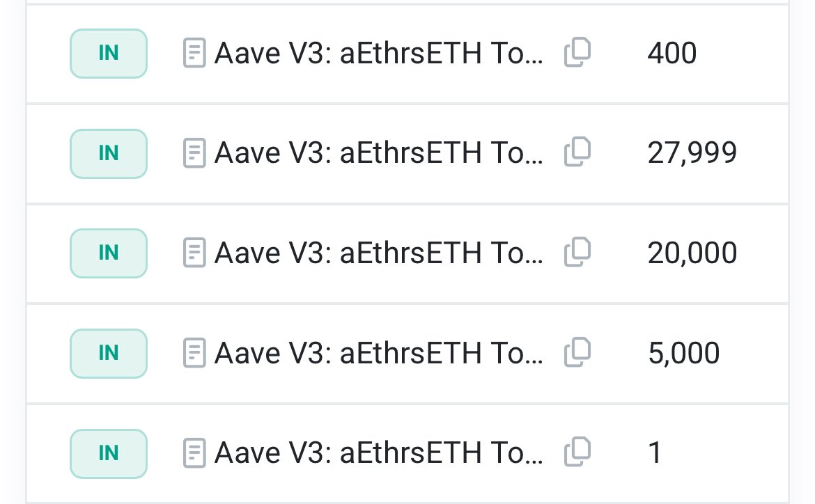Copy the address in the 27,999 row
Image resolution: width=815 pixels, height=504 pixels.
click(577, 152)
